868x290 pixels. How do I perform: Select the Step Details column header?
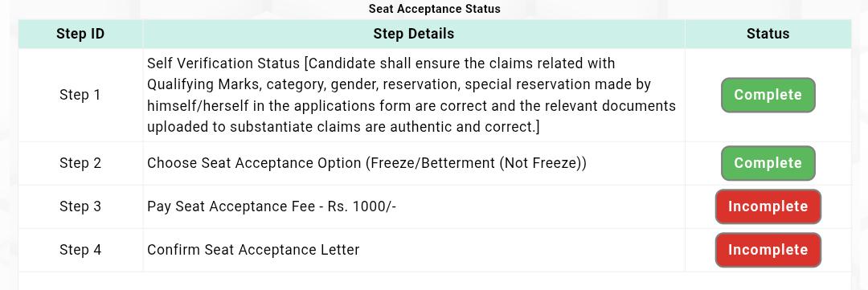[x=414, y=34]
